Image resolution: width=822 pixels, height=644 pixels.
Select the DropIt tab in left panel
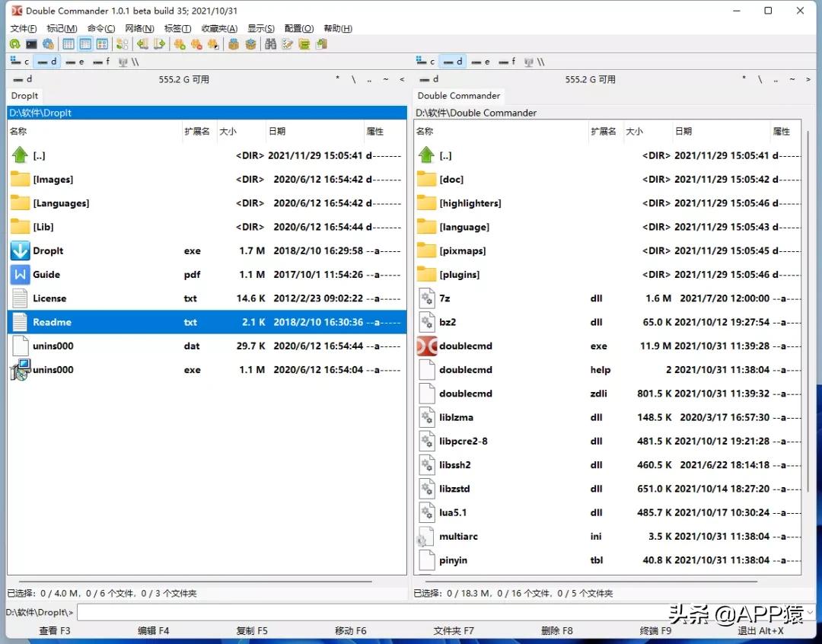pyautogui.click(x=25, y=96)
